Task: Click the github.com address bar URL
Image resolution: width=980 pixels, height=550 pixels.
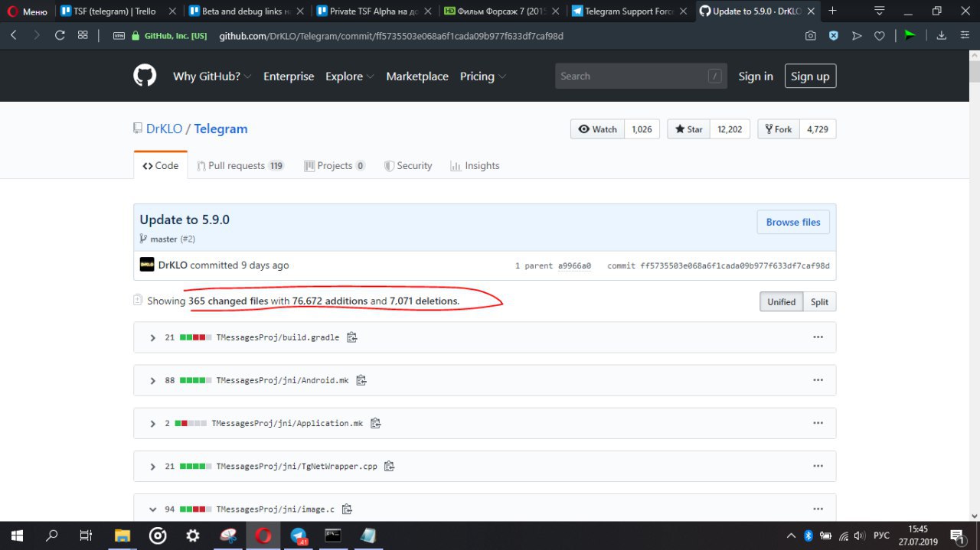Action: 392,36
